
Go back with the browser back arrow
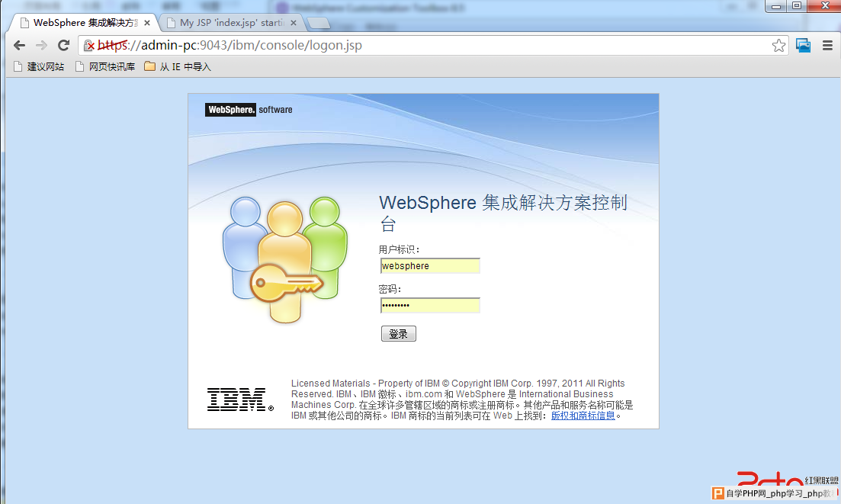click(19, 46)
